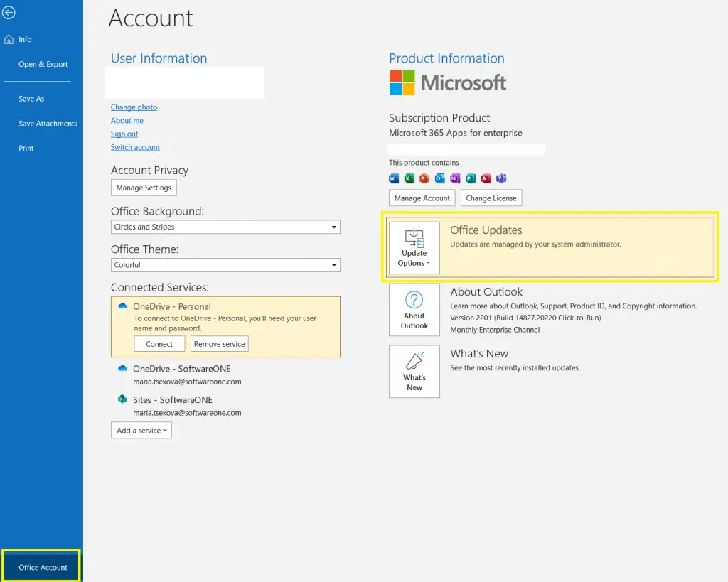Click Monthly Enterprise Channel text
The width and height of the screenshot is (728, 582).
[495, 330]
